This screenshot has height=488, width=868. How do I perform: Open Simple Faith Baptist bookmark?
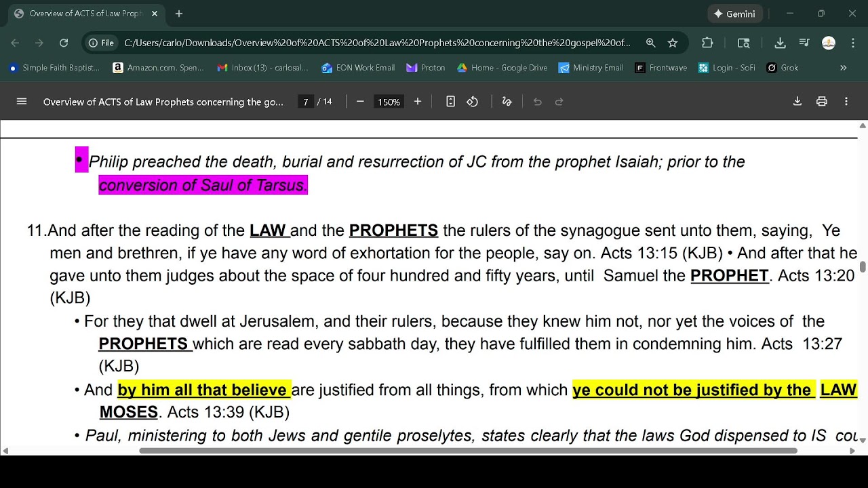coord(54,68)
